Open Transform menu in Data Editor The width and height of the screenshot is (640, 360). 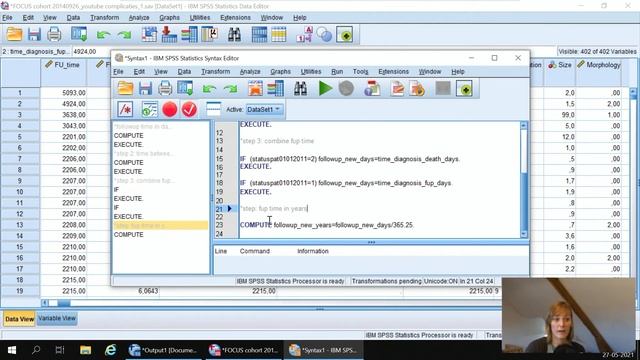click(104, 18)
